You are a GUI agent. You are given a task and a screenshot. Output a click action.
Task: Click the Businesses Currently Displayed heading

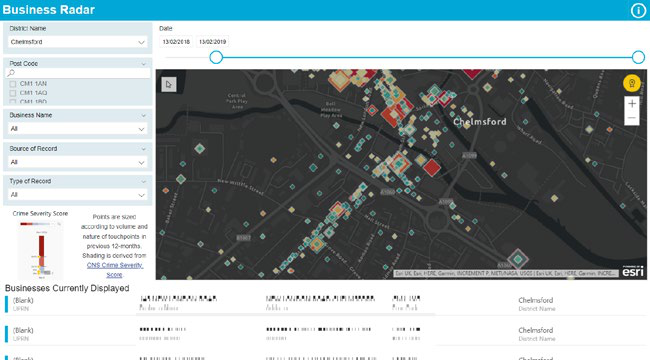pos(67,288)
